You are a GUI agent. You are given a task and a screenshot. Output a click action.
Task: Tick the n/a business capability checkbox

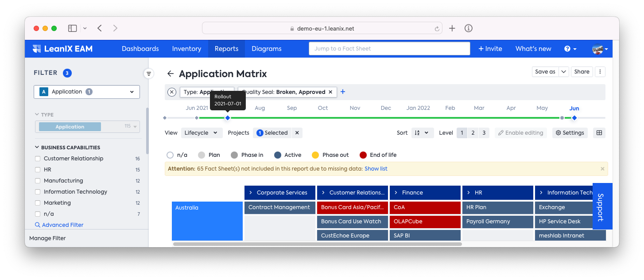pos(38,214)
